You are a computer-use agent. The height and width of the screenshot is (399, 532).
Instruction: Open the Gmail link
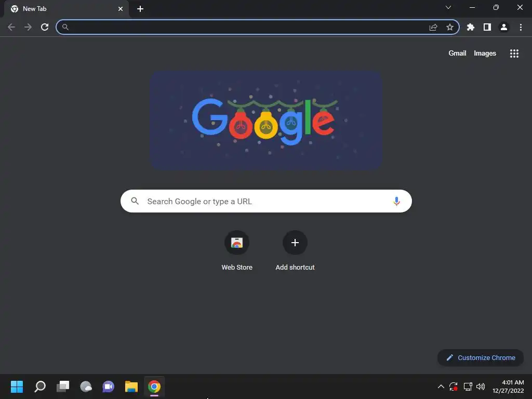pyautogui.click(x=457, y=54)
